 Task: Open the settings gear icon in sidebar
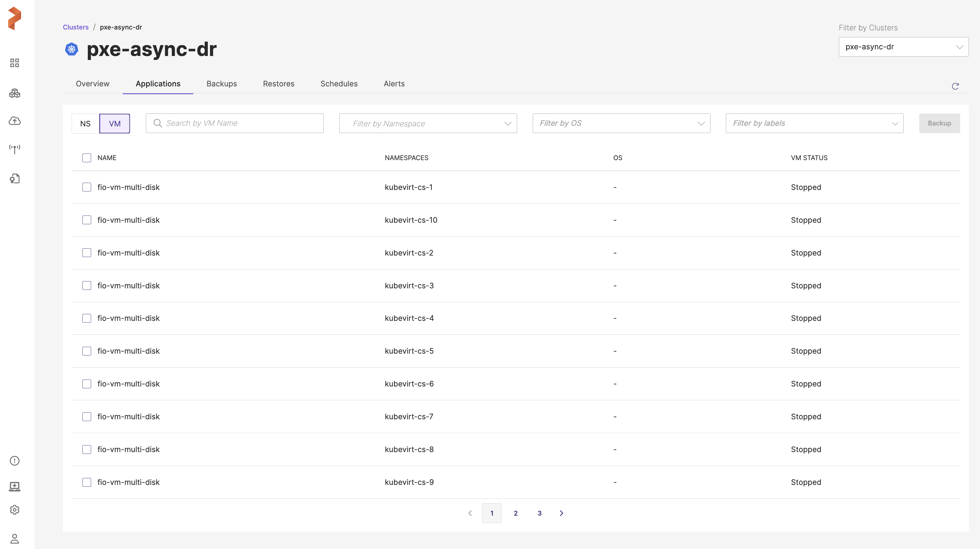pyautogui.click(x=14, y=510)
